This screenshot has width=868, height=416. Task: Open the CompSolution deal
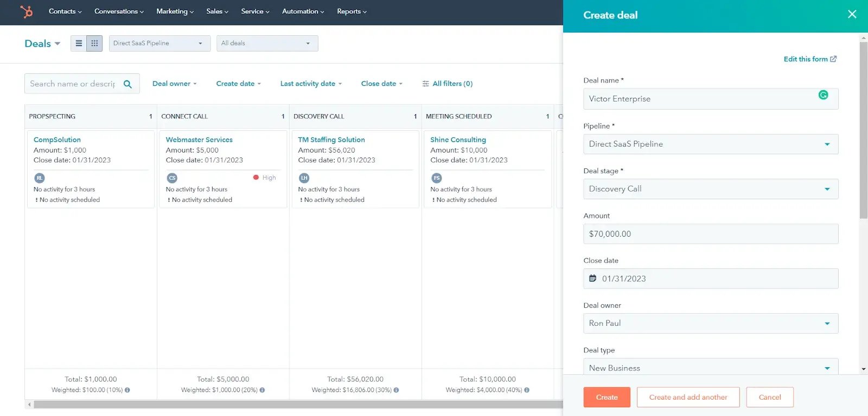57,140
